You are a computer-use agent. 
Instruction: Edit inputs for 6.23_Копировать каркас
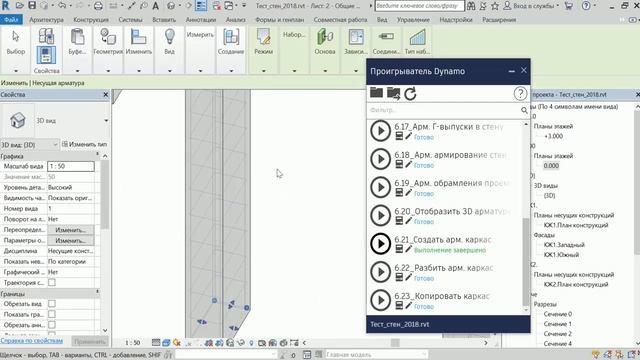[399, 306]
